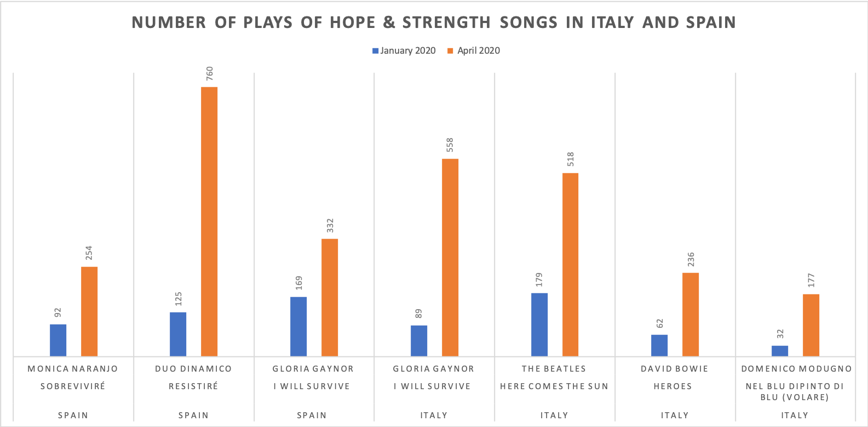Select the orange bar labeled 332

pyautogui.click(x=330, y=298)
